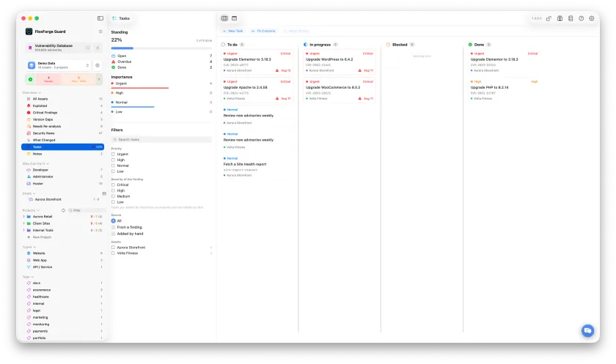Toggle the sidebar visibility icon
This screenshot has width=616, height=364.
100,18
